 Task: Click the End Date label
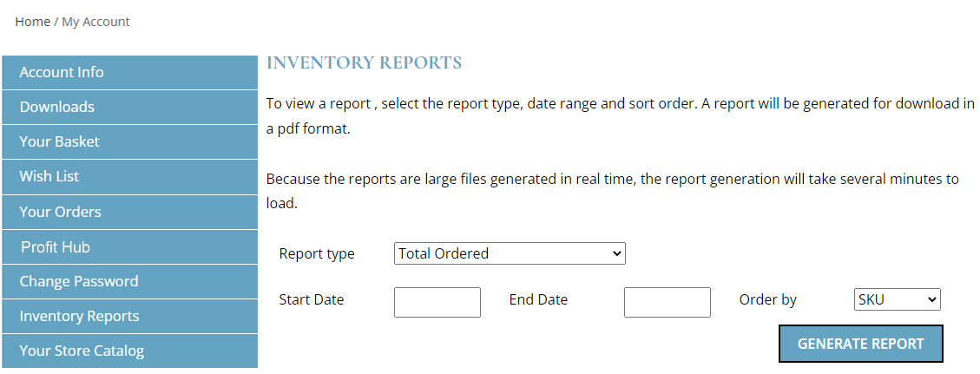click(538, 299)
